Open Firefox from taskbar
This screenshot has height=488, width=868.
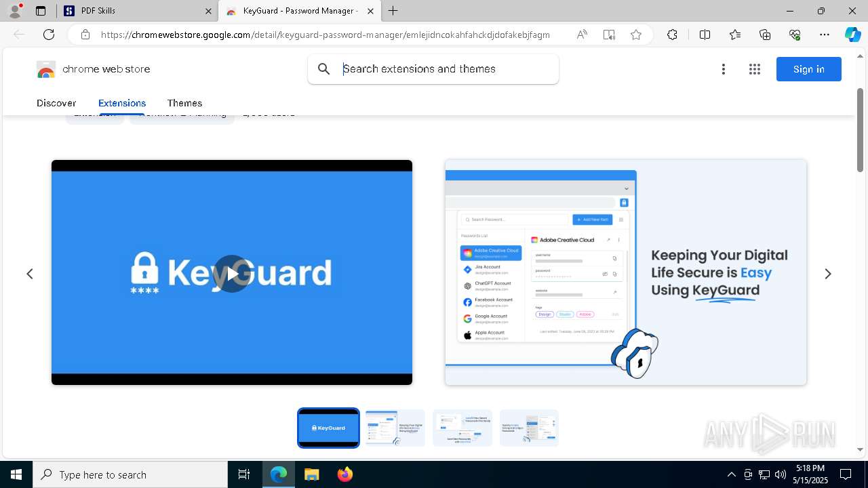(344, 474)
